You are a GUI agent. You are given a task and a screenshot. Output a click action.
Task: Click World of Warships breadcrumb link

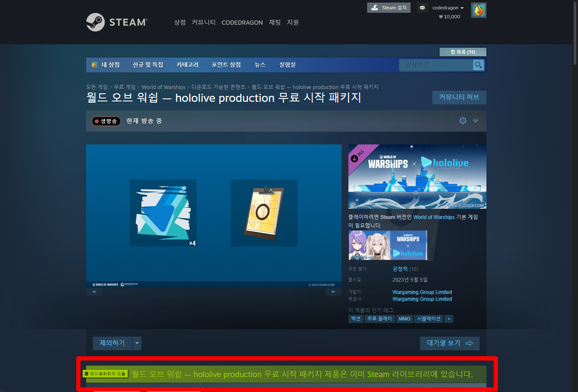[164, 87]
